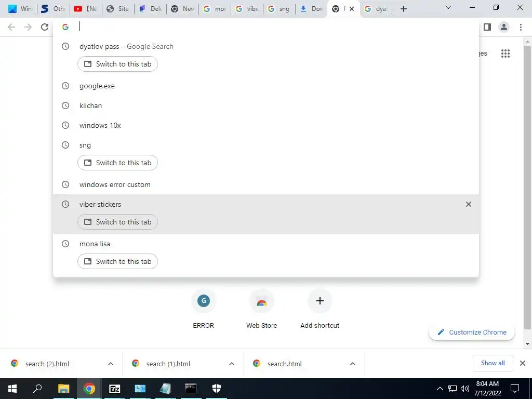
Task: Open the Google apps grid icon
Action: [505, 54]
